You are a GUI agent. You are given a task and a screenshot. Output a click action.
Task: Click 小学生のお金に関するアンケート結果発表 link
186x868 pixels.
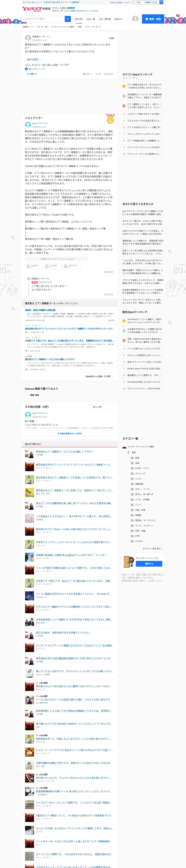click(x=61, y=2)
